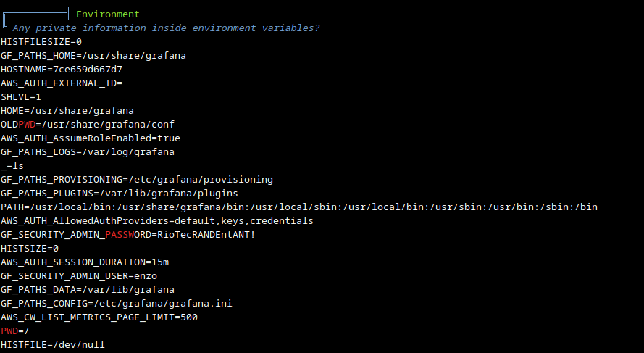Click the GF_PATHS_PLUGINS line
This screenshot has height=353, width=644.
(x=120, y=193)
